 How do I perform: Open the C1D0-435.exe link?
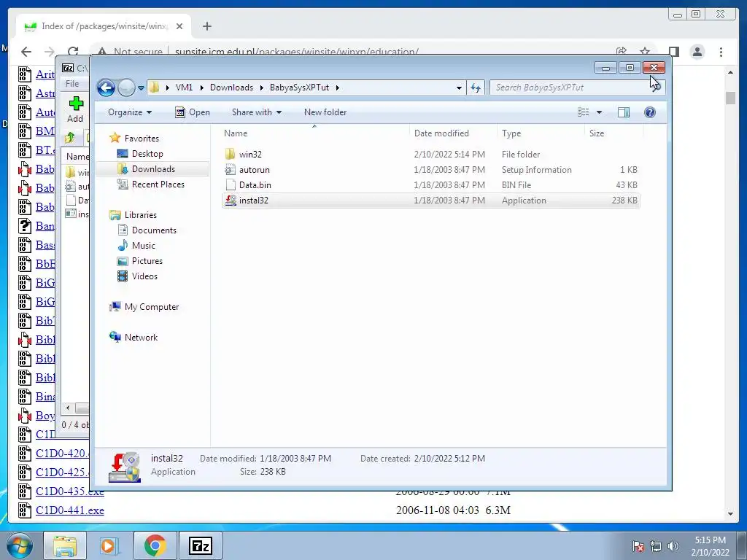click(69, 491)
